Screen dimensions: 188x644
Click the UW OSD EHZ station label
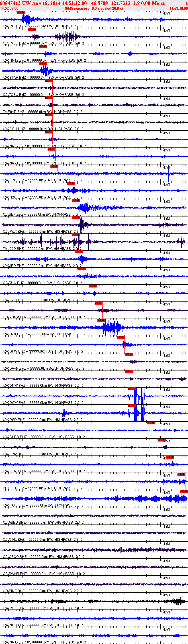[14, 420]
